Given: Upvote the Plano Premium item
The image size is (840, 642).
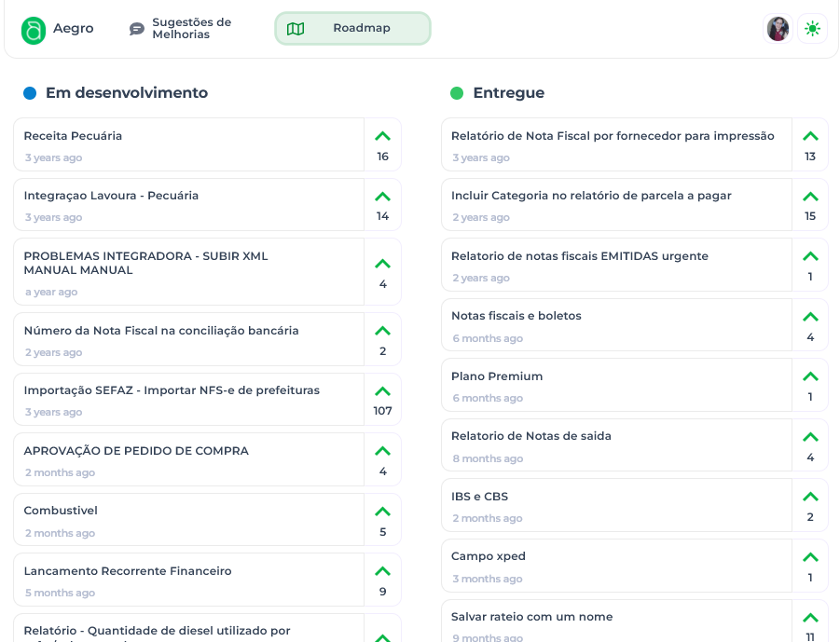Looking at the screenshot, I should 810,376.
